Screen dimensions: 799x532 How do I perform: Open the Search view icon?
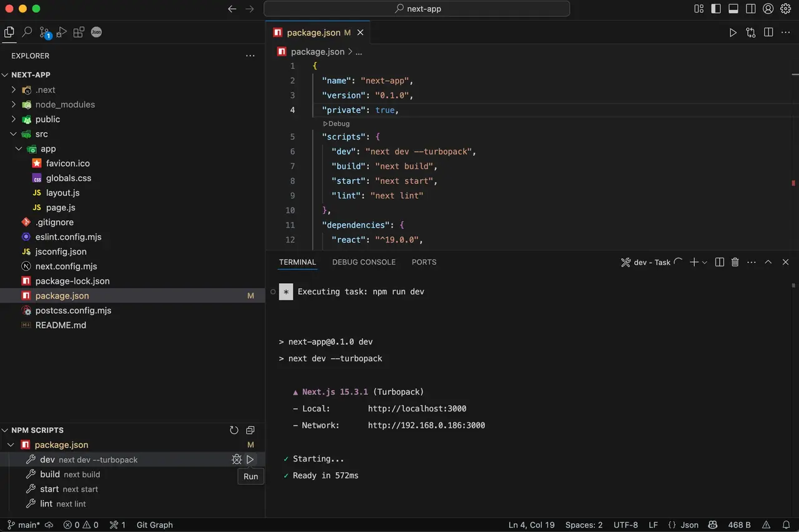[x=27, y=32]
